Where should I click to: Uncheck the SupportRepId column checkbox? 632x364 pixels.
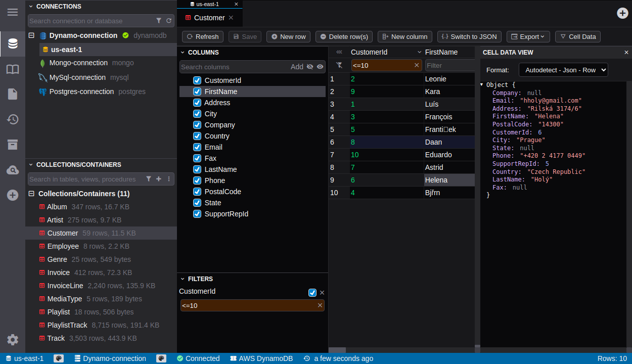click(197, 214)
